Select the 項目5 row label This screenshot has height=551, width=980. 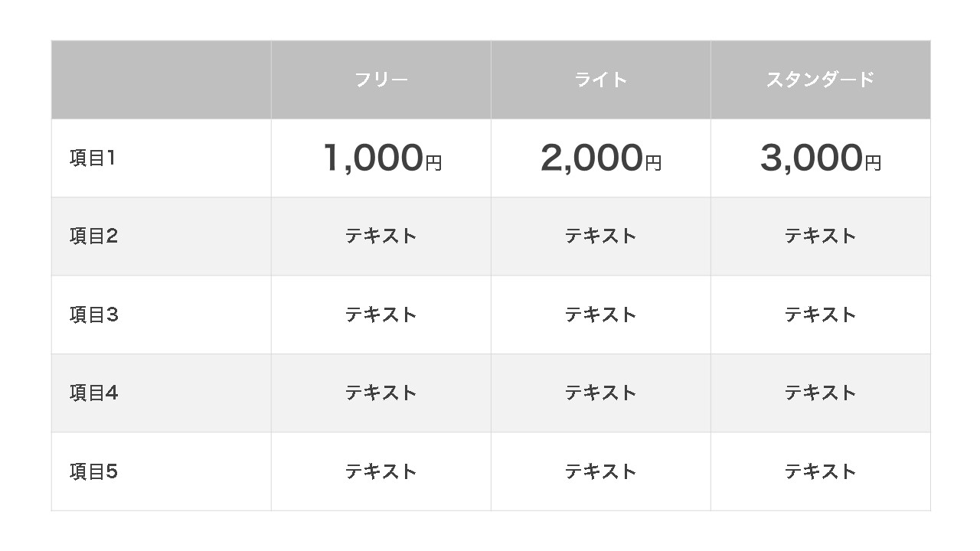[x=94, y=471]
